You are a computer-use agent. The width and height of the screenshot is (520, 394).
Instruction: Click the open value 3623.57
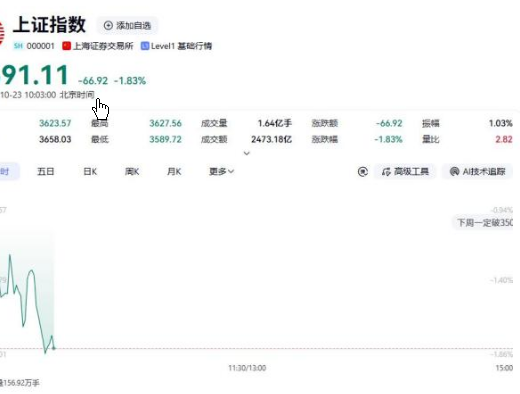(x=55, y=123)
